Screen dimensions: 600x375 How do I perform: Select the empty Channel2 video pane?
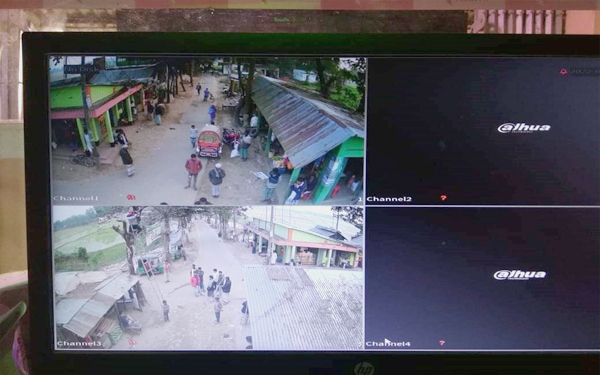pos(483,131)
